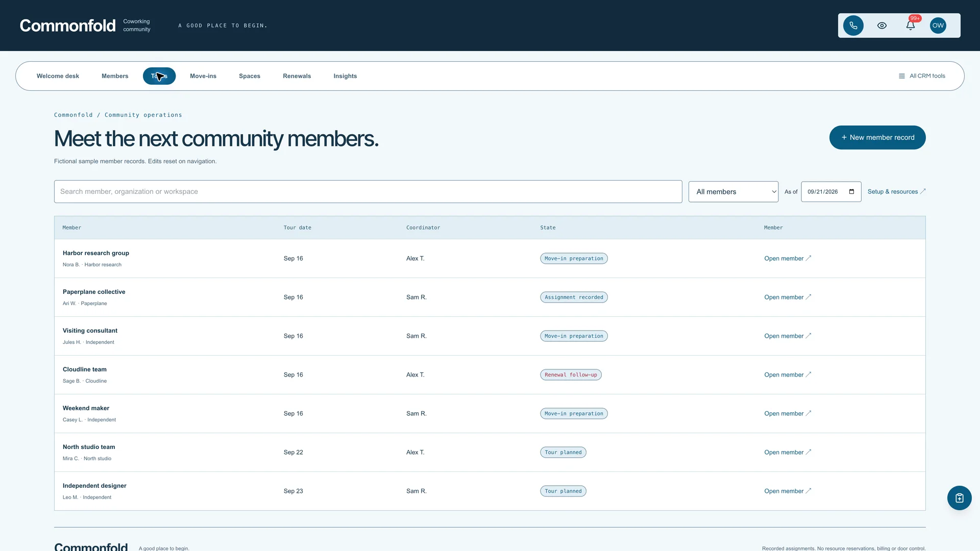Click the phone call icon

click(853, 26)
